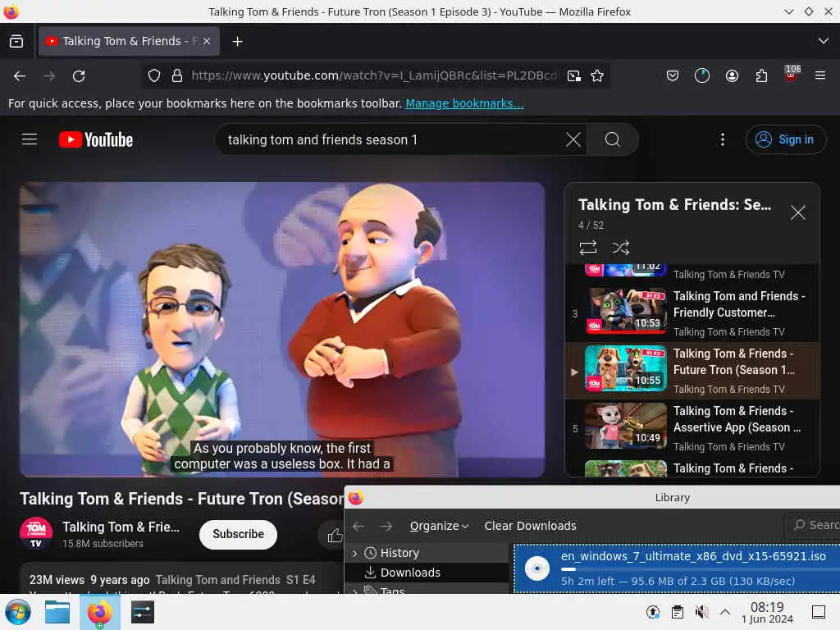
Task: Open video description showing 23M views
Action: click(x=181, y=578)
